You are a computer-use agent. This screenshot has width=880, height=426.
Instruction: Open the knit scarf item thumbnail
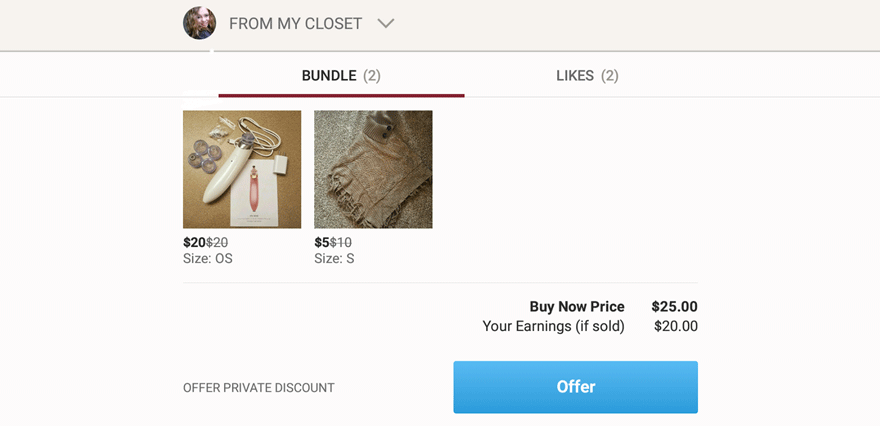pos(373,169)
